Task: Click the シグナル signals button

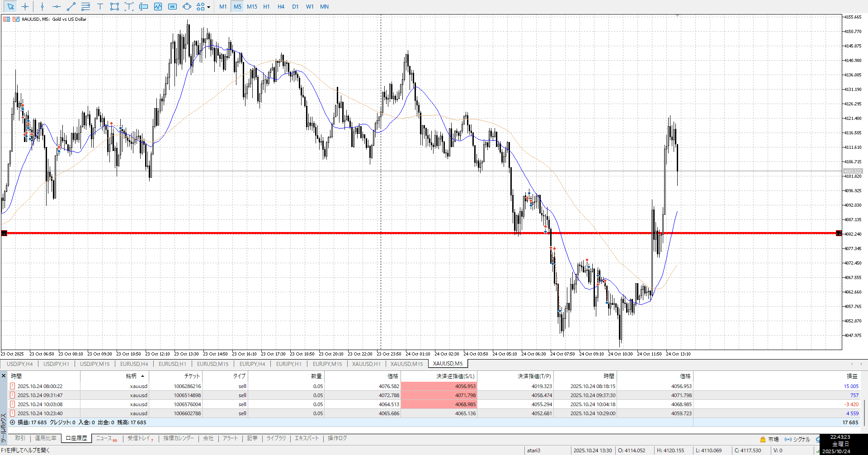Action: (x=797, y=439)
